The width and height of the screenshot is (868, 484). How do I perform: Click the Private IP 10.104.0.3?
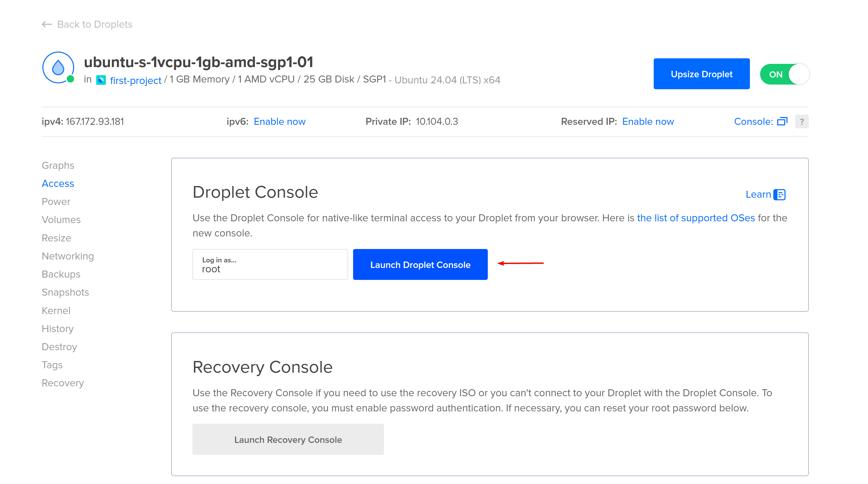[x=437, y=121]
